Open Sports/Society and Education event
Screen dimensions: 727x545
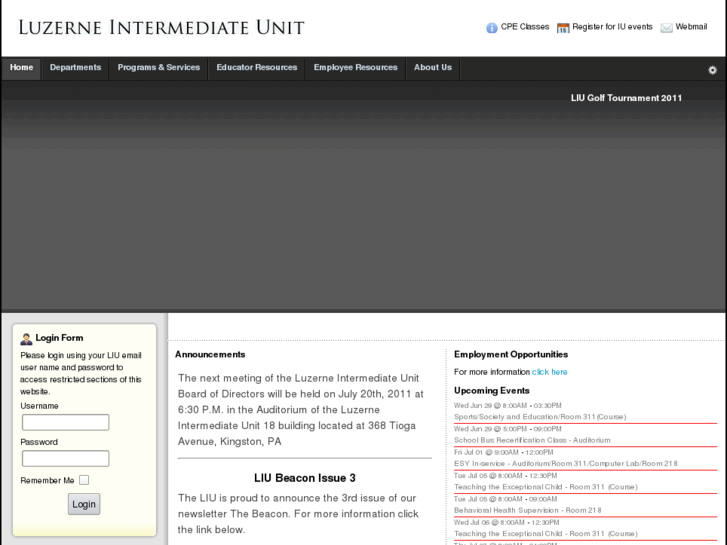[540, 417]
